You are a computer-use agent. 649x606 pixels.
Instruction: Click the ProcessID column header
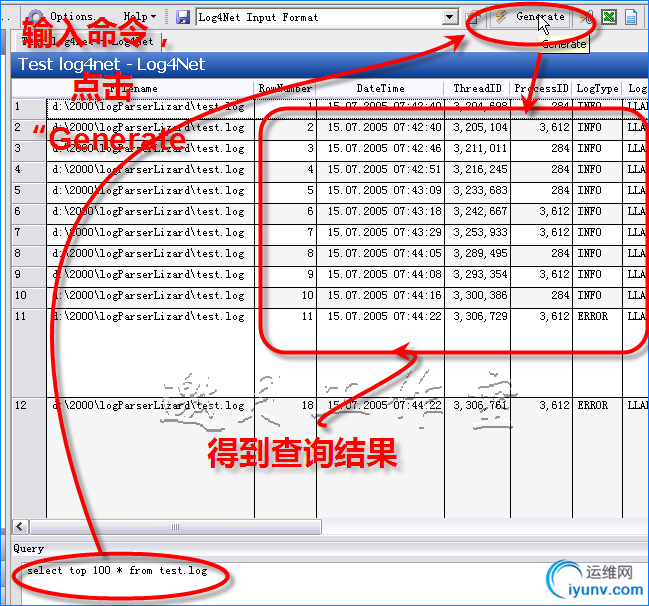[541, 88]
